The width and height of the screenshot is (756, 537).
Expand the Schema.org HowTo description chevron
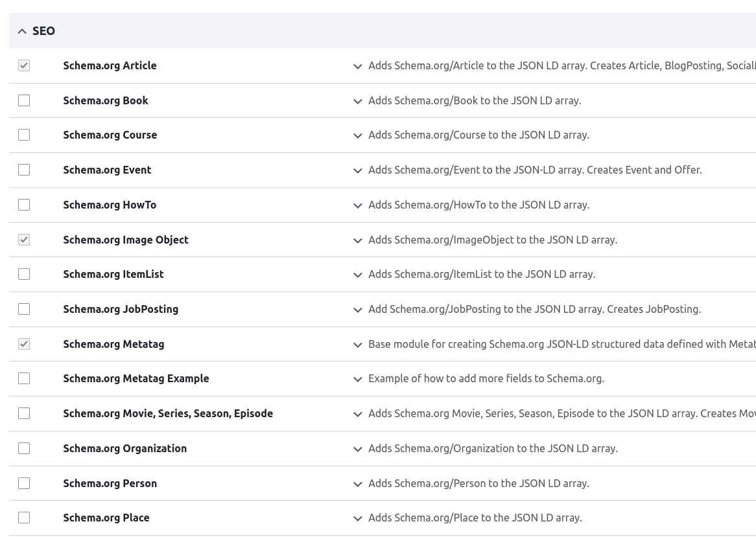click(357, 205)
